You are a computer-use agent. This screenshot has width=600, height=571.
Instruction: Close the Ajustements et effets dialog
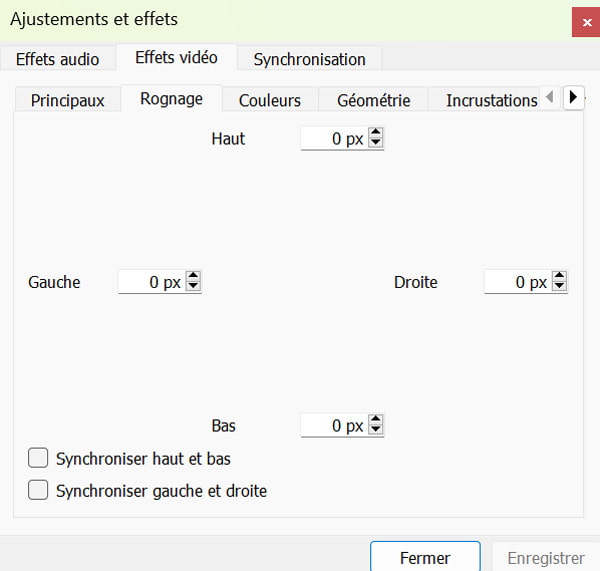586,21
